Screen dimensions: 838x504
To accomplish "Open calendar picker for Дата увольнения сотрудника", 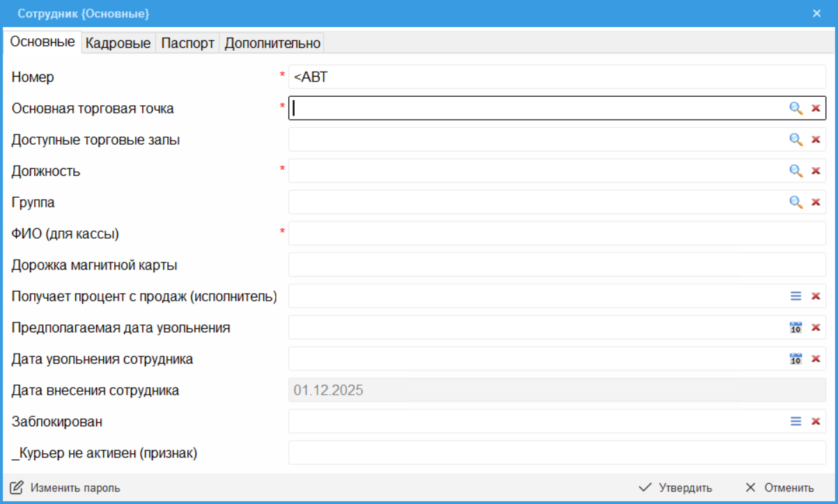I will click(x=796, y=359).
